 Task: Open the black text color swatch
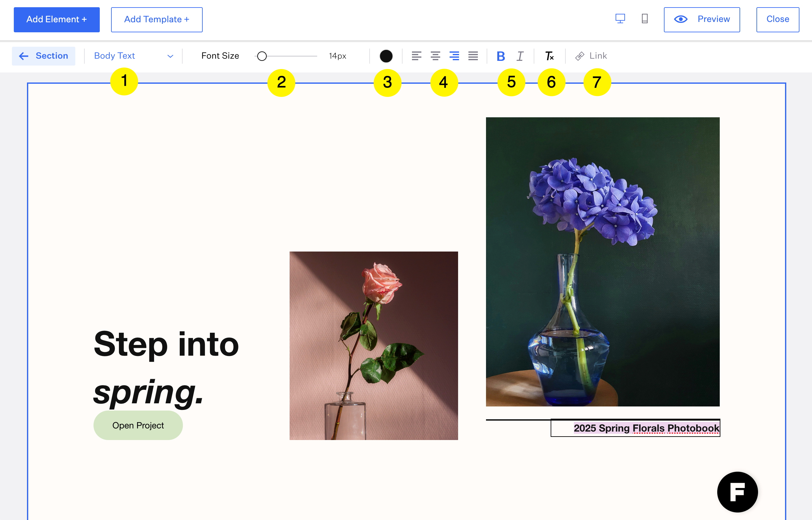point(386,56)
